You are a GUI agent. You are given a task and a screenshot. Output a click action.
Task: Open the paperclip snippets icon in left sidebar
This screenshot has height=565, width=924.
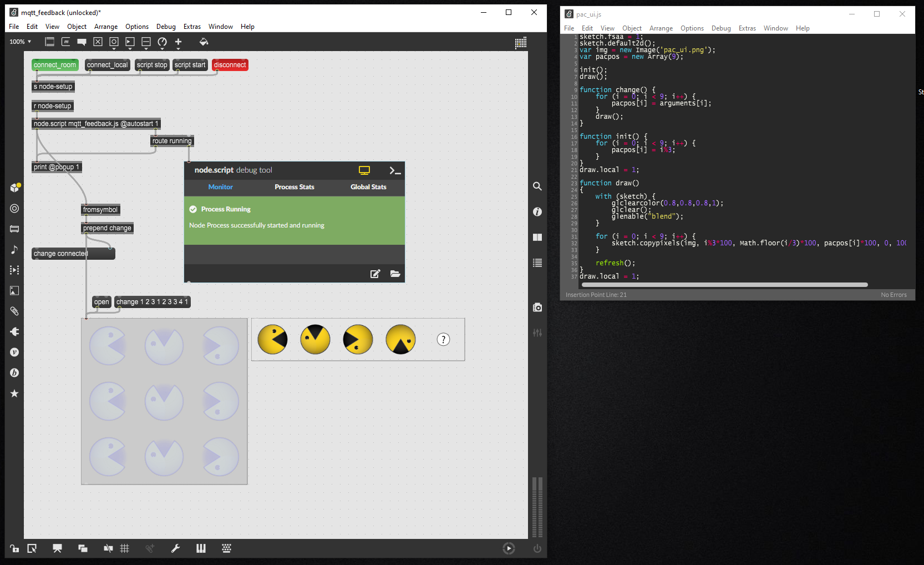click(x=14, y=311)
